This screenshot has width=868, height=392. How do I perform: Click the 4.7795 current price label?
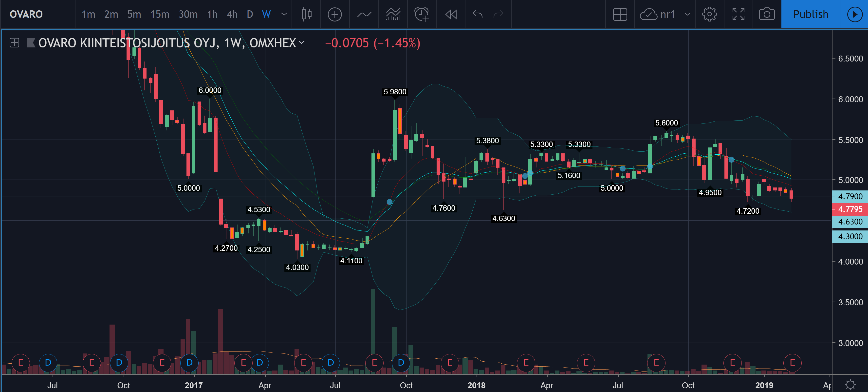(x=850, y=209)
